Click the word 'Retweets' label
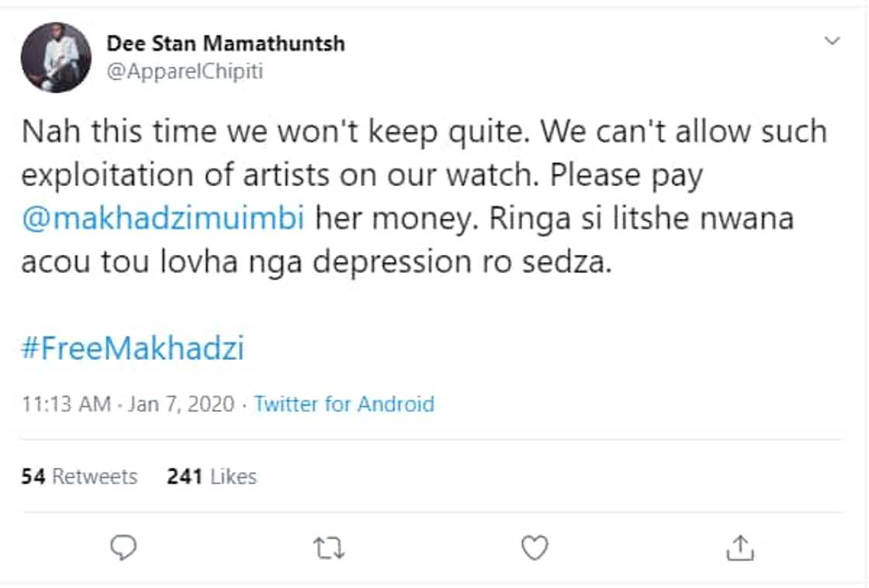Viewport: 869px width, 588px height. pyautogui.click(x=95, y=476)
